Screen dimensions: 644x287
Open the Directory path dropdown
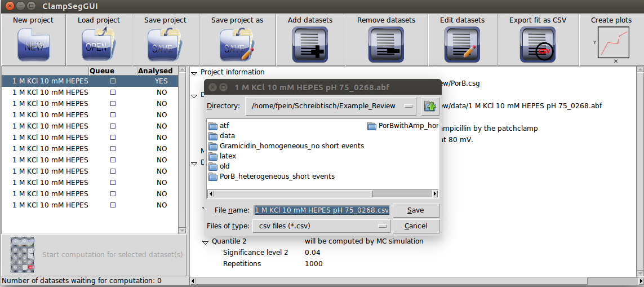pos(331,106)
